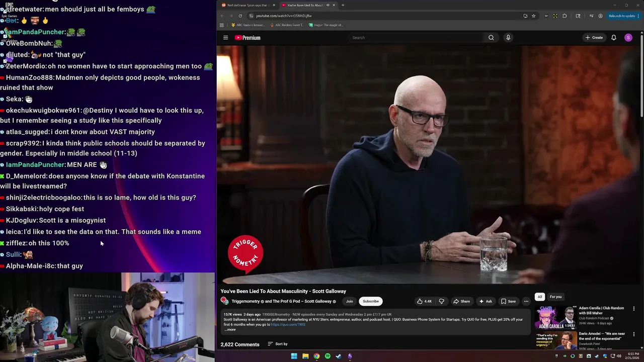Open YouTube hamburger guide menu
The width and height of the screenshot is (644, 362).
[x=225, y=38]
